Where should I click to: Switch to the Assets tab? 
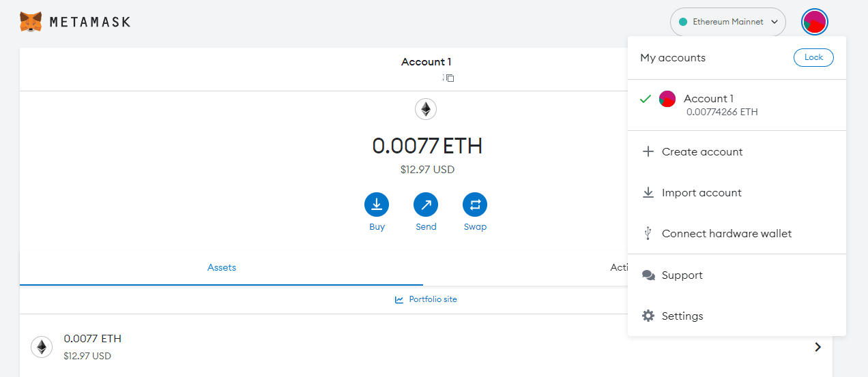[x=222, y=268]
